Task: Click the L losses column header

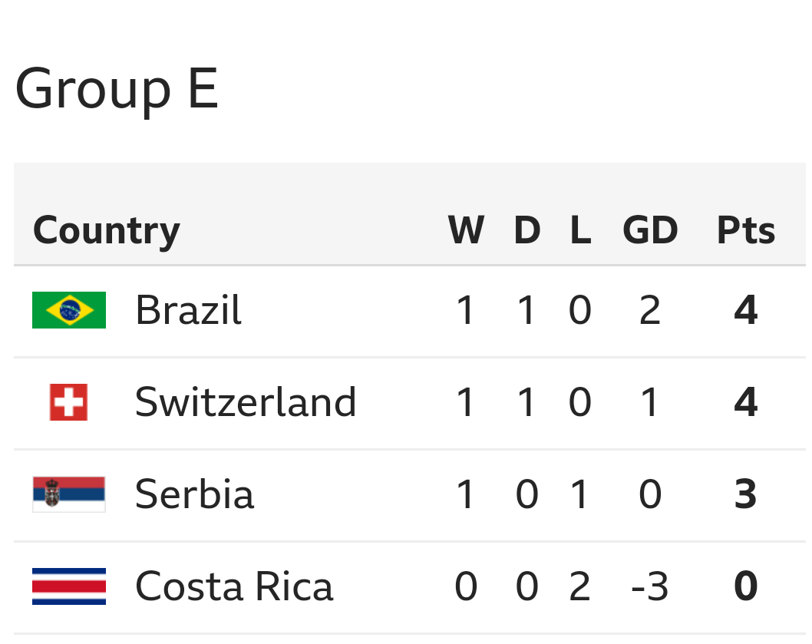Action: pyautogui.click(x=580, y=230)
